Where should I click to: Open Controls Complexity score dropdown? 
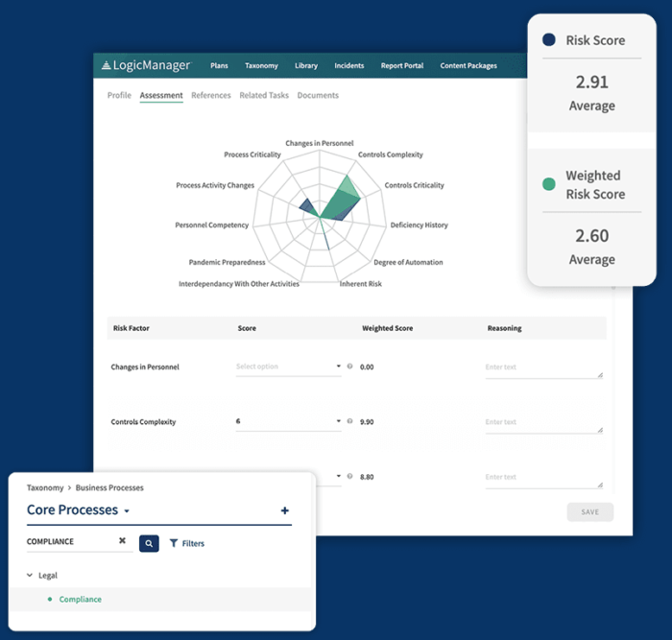[288, 421]
